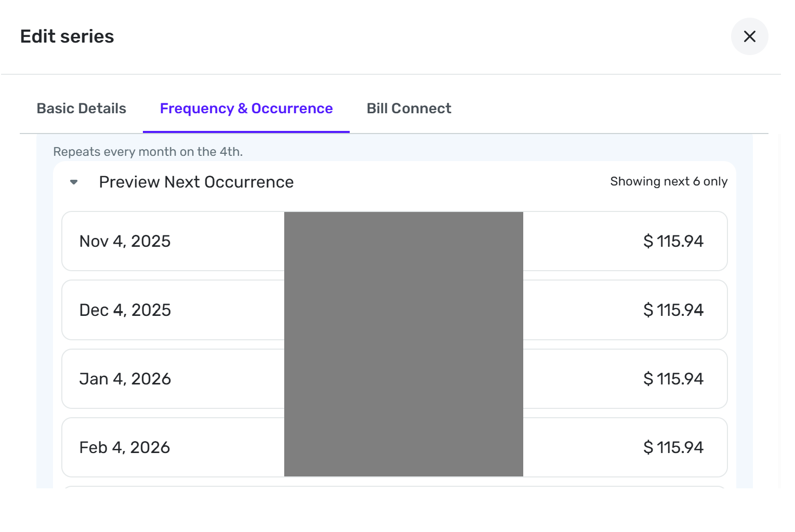Select the Nov 4, 2025 occurrence date
Viewport: 795px width, 532px height.
pos(125,241)
